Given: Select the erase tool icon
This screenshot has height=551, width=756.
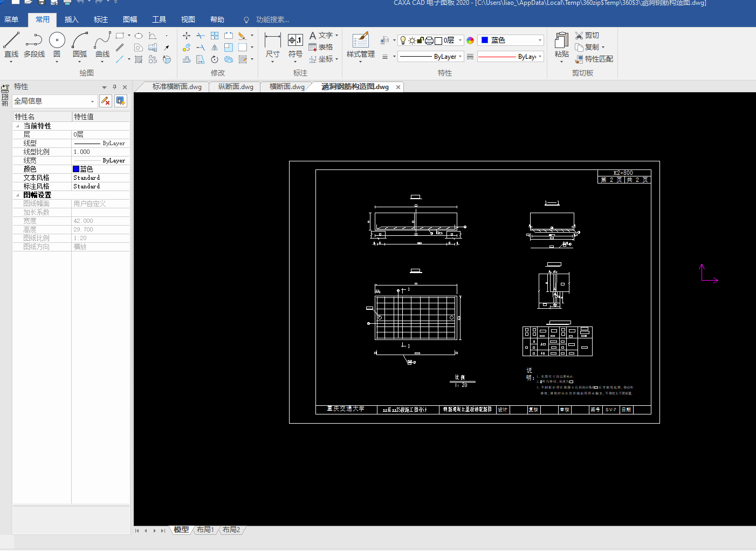Looking at the screenshot, I should [x=242, y=36].
